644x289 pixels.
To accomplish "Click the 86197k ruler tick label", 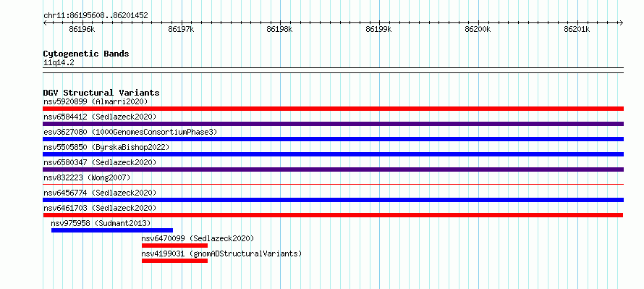I will [x=181, y=29].
